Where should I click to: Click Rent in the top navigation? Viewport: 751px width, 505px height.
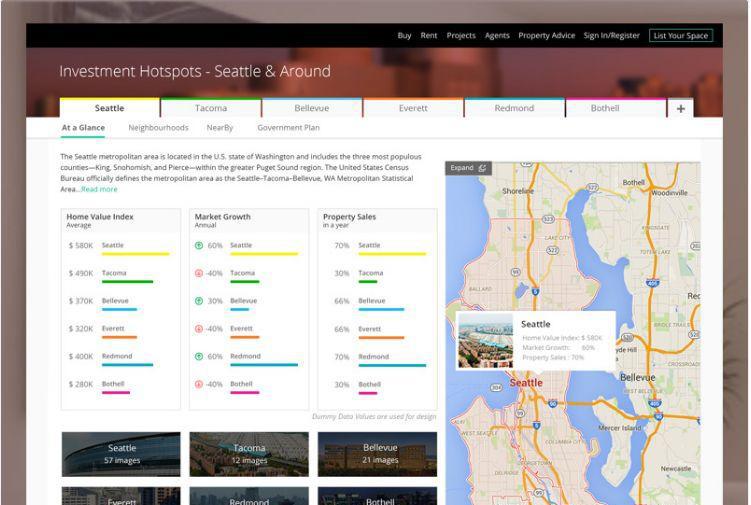tap(429, 35)
